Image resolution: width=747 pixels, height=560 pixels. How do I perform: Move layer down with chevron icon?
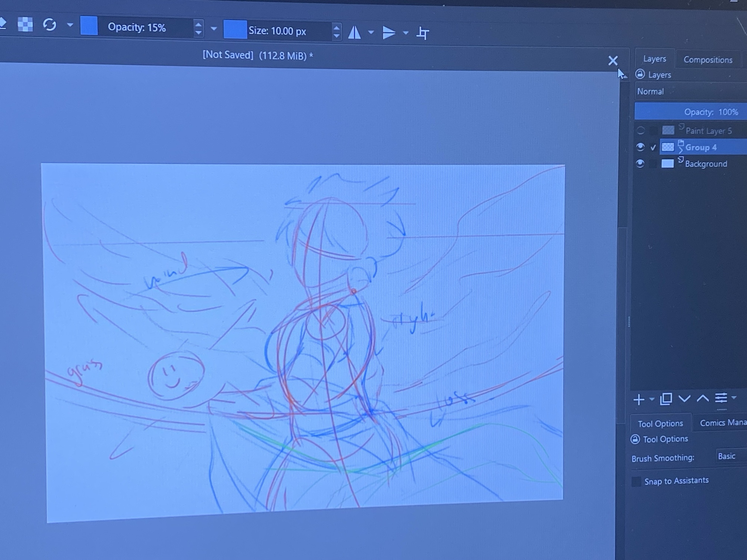(684, 399)
